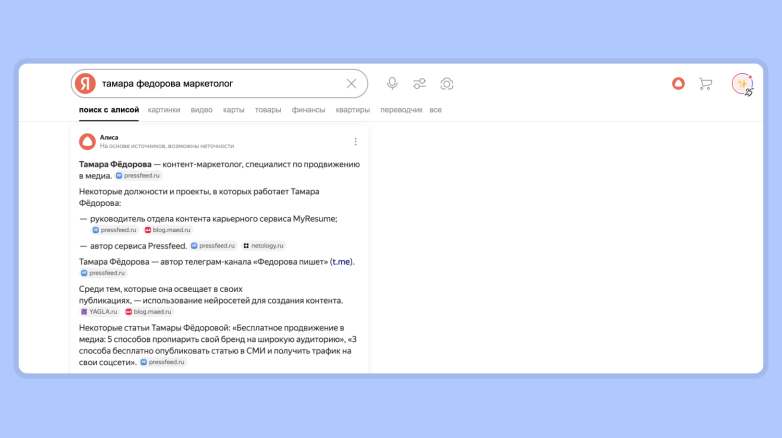Open YAGLA.ru source chip
The image size is (782, 438).
(x=99, y=312)
